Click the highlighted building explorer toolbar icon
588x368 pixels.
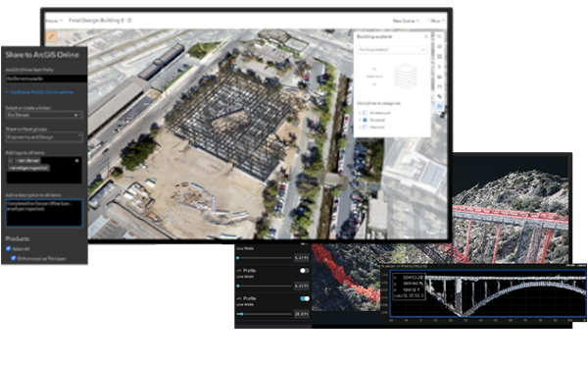click(x=439, y=107)
